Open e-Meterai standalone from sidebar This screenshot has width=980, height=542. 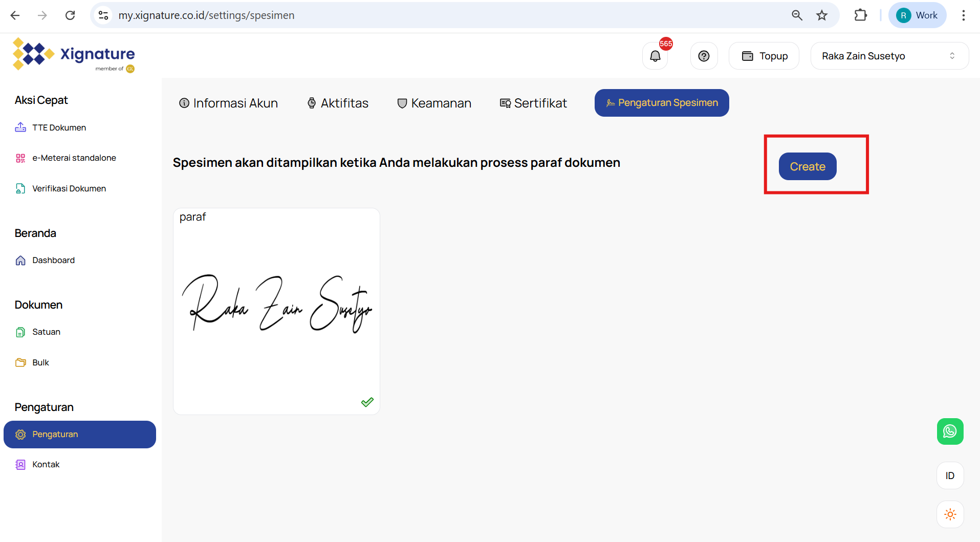[x=74, y=158]
